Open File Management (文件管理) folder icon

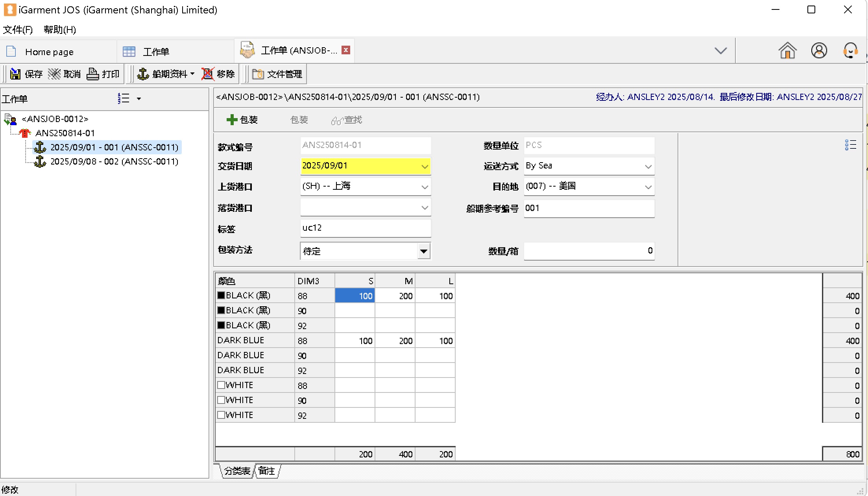coord(258,74)
